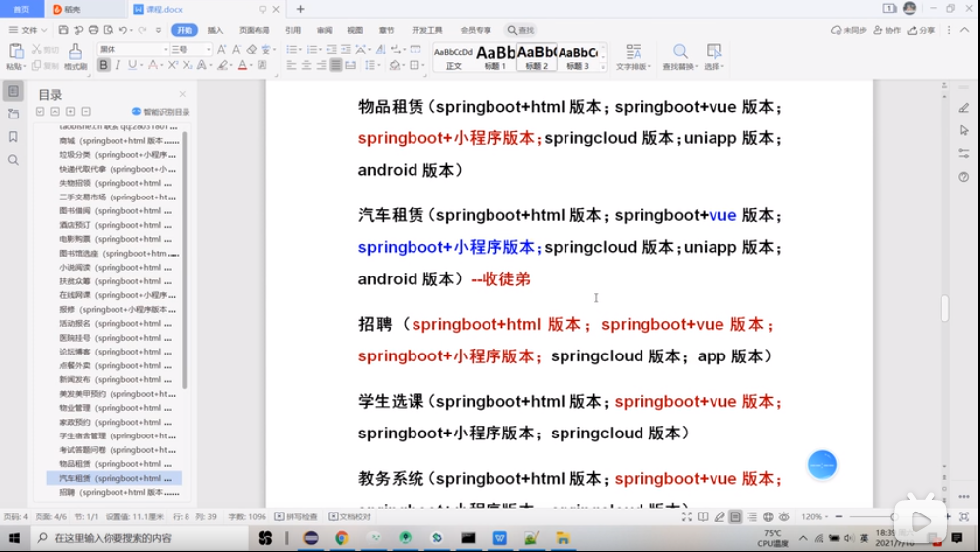Toggle Italic formatting

coord(117,65)
